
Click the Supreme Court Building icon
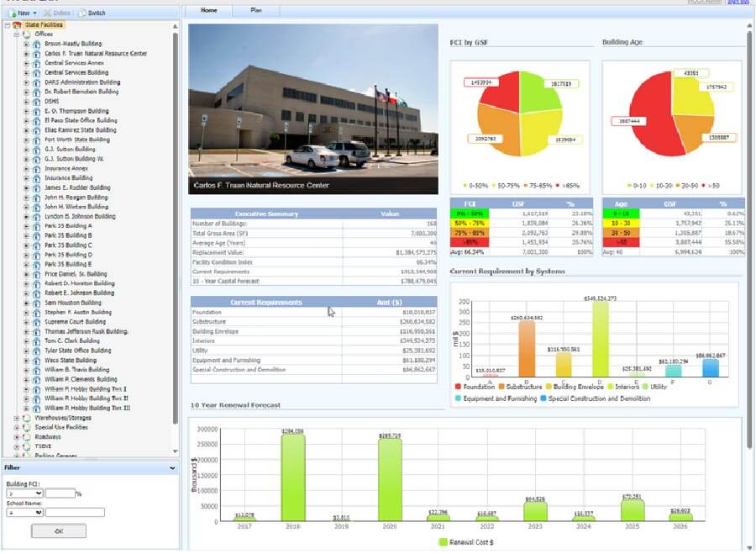36,322
